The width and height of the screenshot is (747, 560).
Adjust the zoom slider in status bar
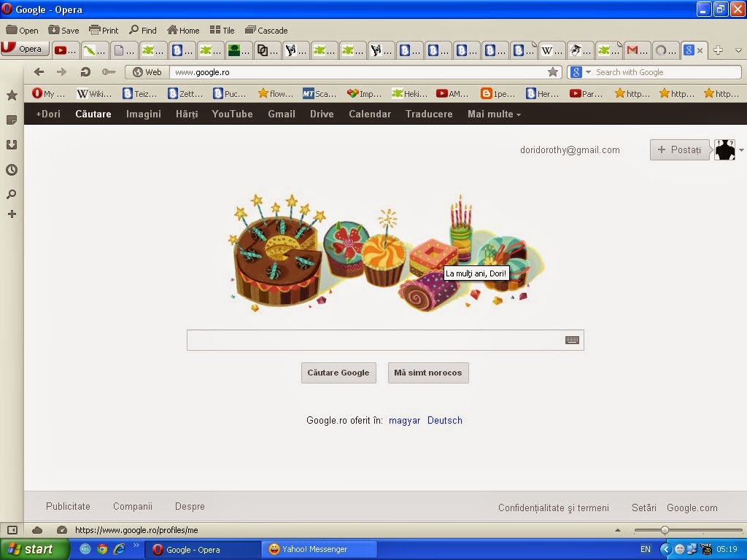pos(665,530)
